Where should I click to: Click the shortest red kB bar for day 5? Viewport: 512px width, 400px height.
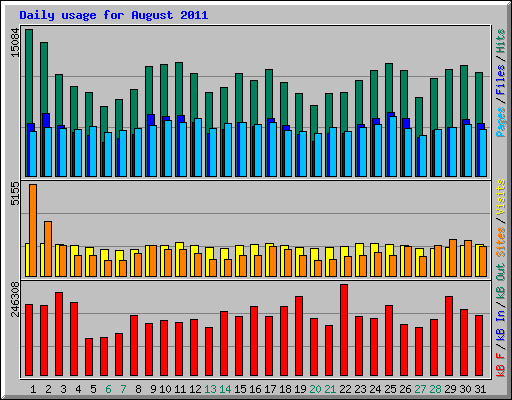pos(89,357)
